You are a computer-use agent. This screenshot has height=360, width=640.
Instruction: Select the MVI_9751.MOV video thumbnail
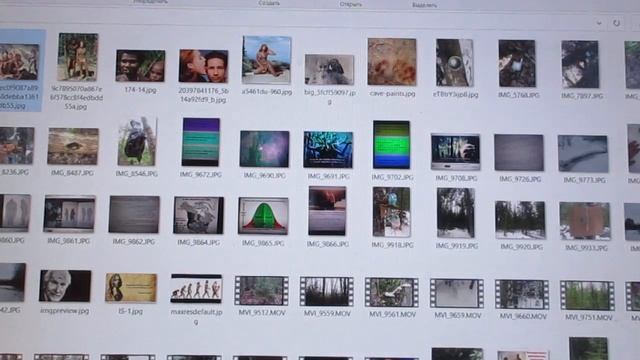click(587, 296)
